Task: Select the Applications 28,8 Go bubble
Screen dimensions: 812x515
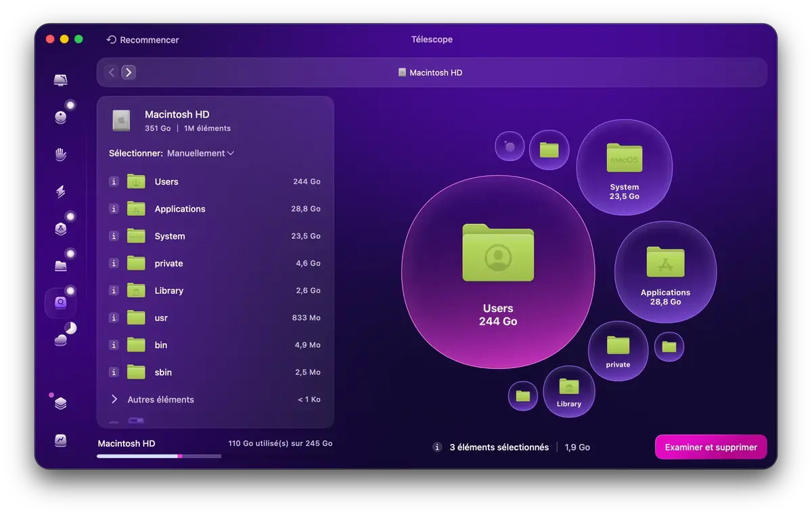Action: (x=665, y=272)
